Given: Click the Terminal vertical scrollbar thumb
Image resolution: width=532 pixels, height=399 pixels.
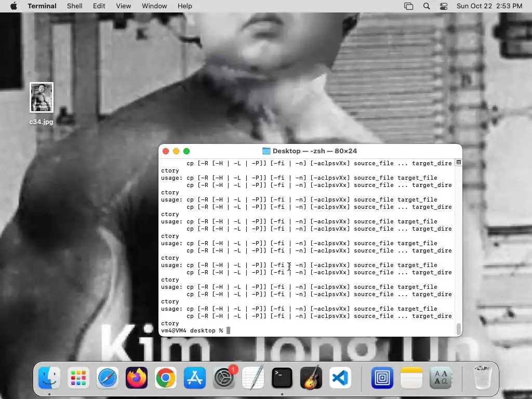Looking at the screenshot, I should [x=459, y=329].
